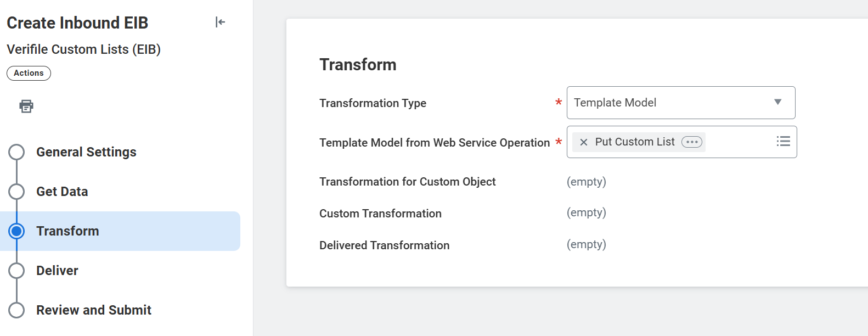
Task: Click the active Transform step circle
Action: [x=16, y=231]
